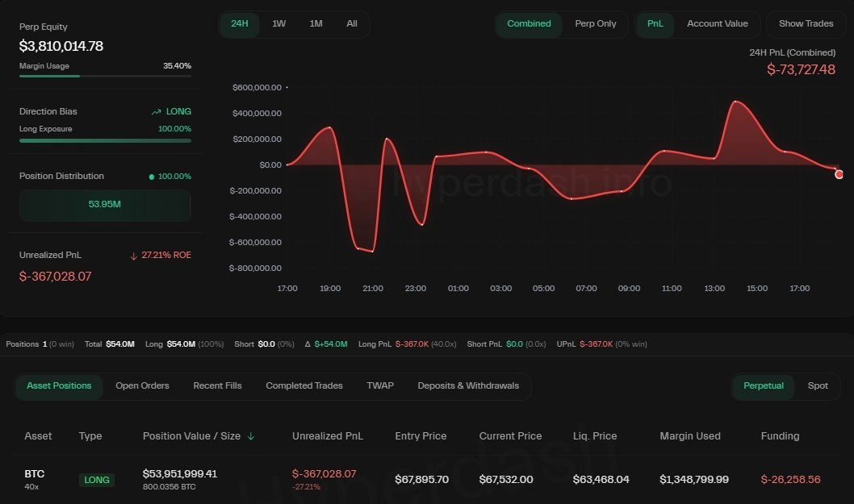Open the Deposits & Withdrawals tab
854x504 pixels.
point(468,386)
